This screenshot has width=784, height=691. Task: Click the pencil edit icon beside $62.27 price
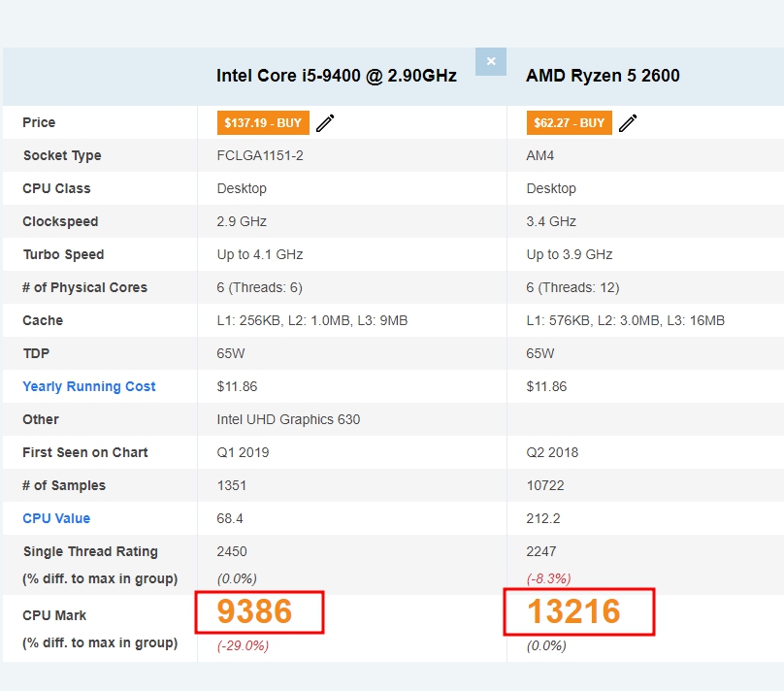628,123
